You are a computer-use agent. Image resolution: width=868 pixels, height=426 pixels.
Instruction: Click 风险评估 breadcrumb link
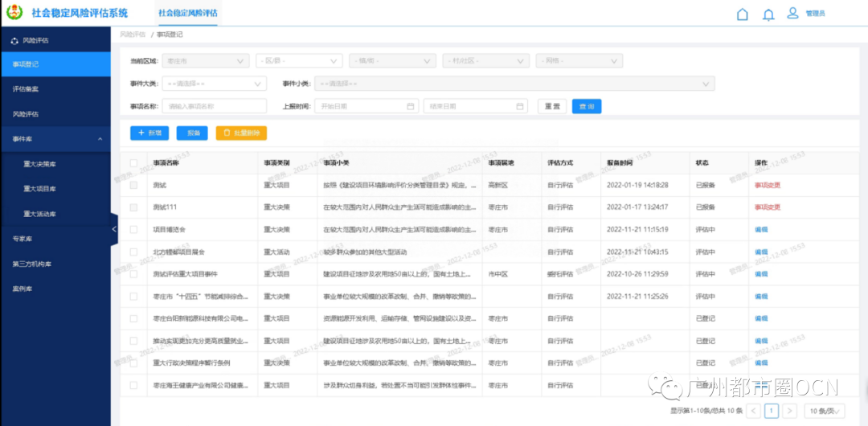[133, 35]
